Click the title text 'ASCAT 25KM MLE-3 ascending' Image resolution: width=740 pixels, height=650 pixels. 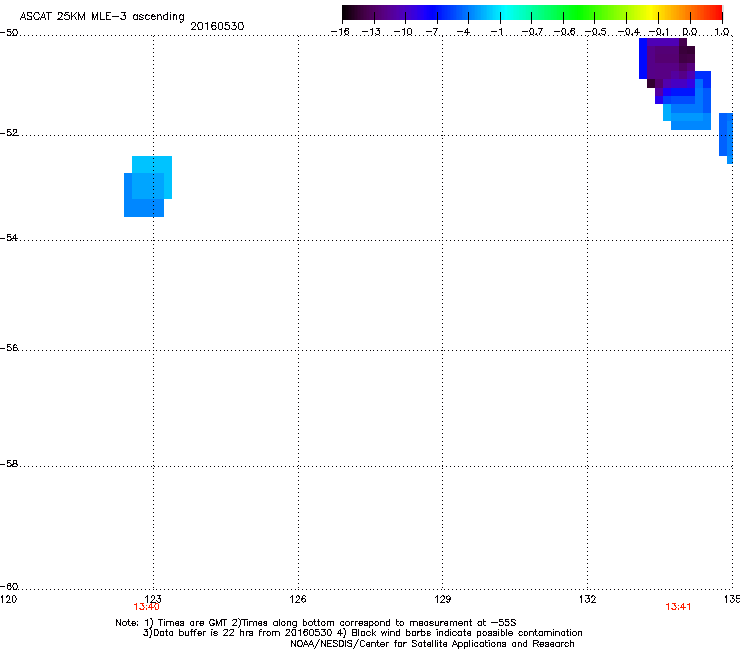click(x=102, y=16)
